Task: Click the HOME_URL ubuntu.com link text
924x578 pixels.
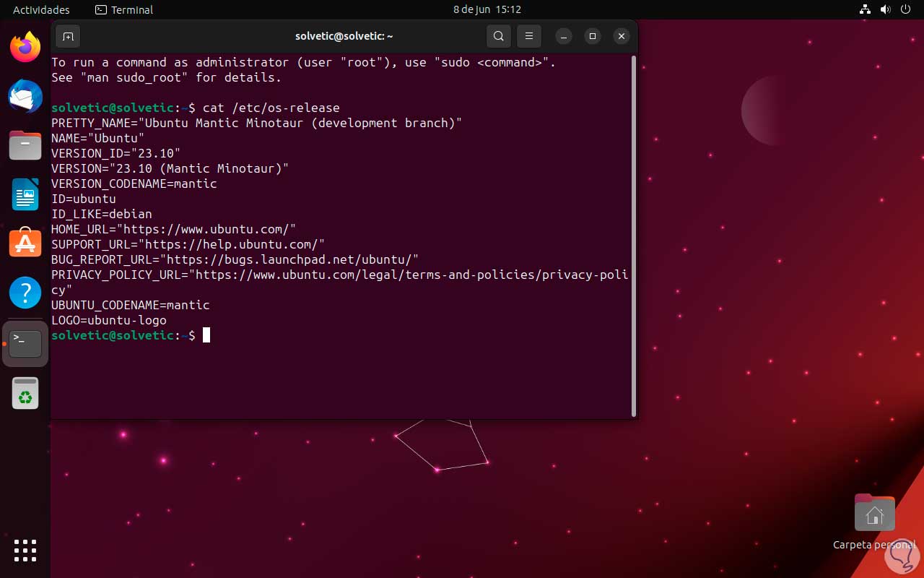Action: click(174, 229)
